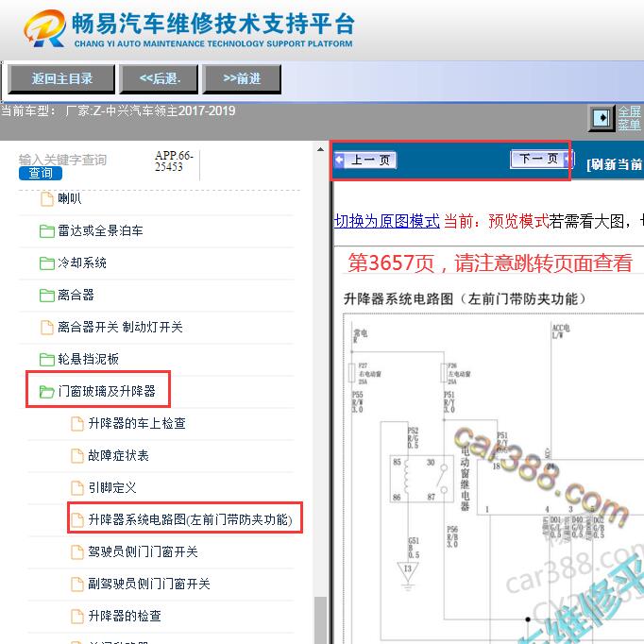Viewport: 644px width, 644px height.
Task: Click the 当前：预览模式 text
Action: [x=496, y=221]
